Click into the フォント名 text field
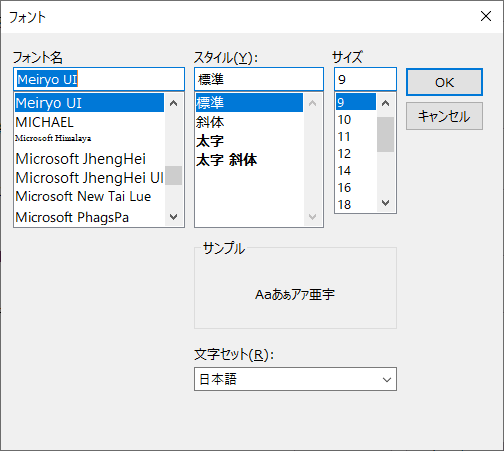Screen dimensions: 504x451 click(x=99, y=79)
